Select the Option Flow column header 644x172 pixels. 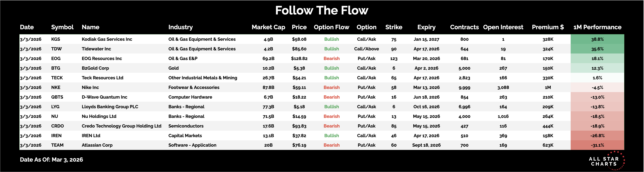[x=331, y=27]
